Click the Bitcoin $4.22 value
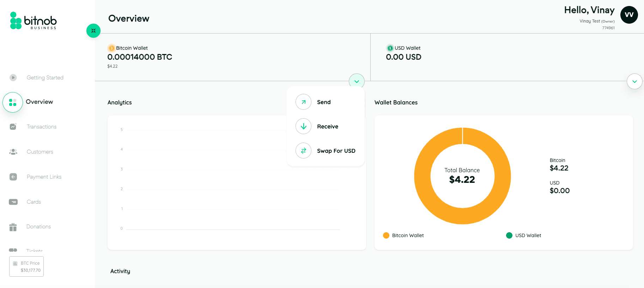 [x=559, y=168]
